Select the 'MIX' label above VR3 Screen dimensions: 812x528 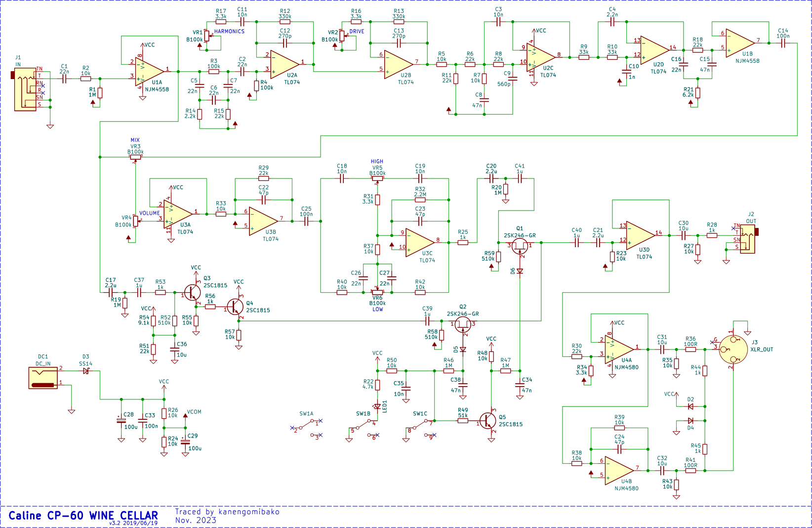coord(135,140)
